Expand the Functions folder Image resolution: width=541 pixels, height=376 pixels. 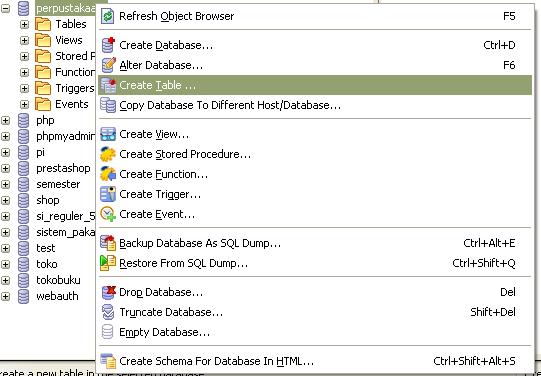(24, 72)
